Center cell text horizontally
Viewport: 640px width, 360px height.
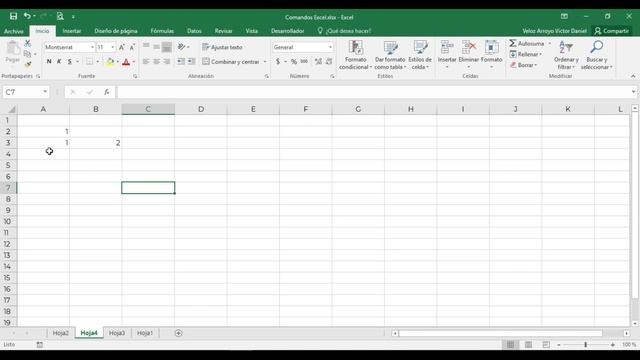156,62
